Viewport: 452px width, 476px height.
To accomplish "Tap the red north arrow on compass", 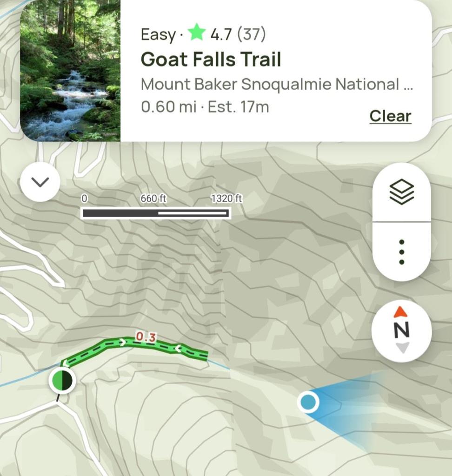I will pyautogui.click(x=401, y=312).
